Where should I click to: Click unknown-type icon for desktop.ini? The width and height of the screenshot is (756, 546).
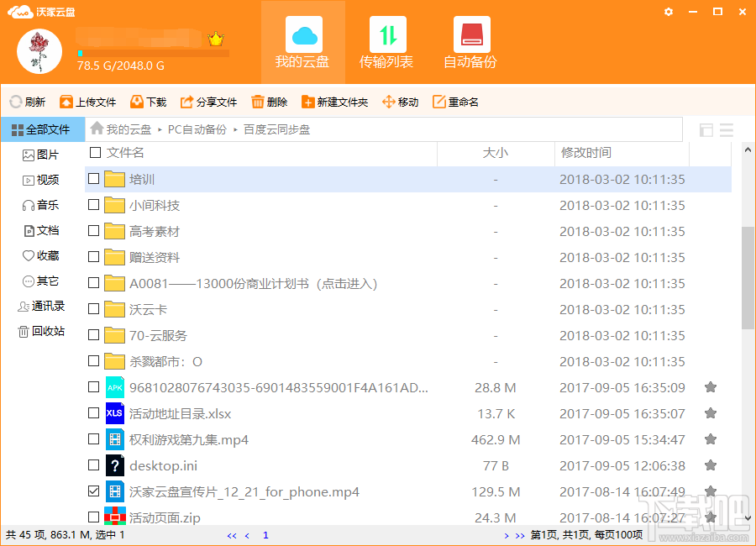115,465
